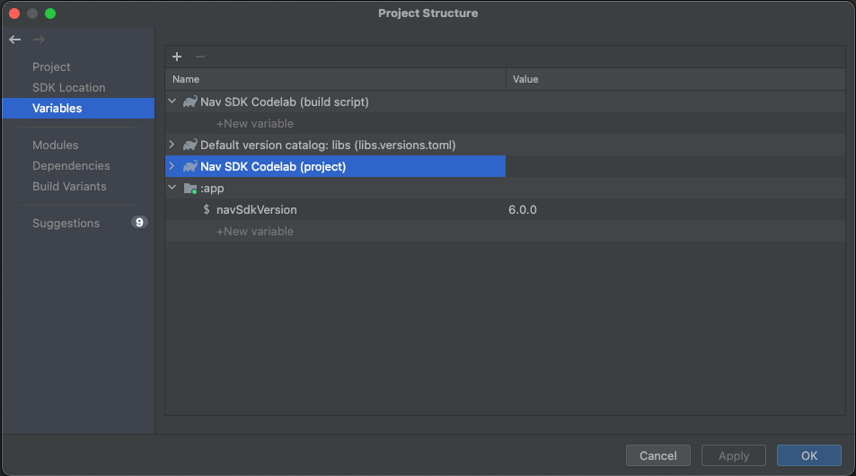
Task: Expand the Nav SDK Codelab (project) node
Action: tap(172, 167)
